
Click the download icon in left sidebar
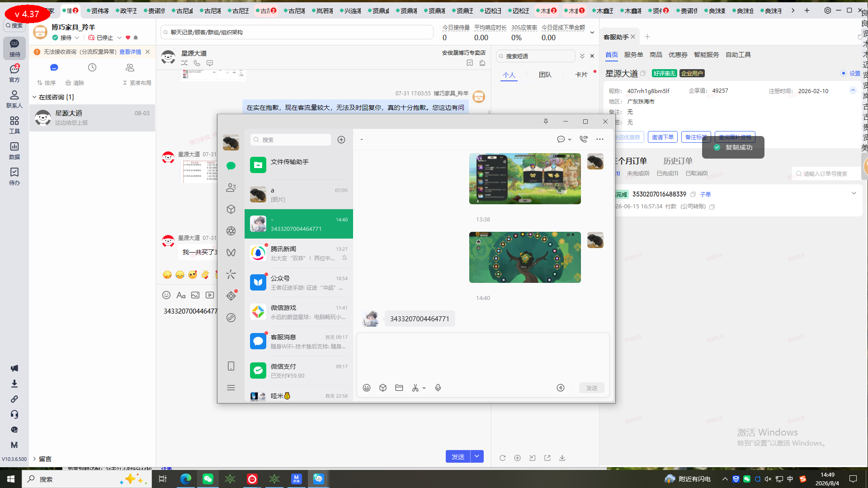coord(14,384)
